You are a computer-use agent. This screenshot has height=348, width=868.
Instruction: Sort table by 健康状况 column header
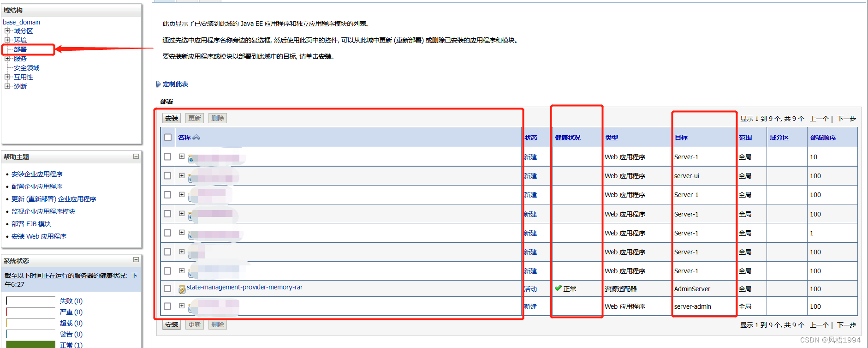(x=568, y=138)
